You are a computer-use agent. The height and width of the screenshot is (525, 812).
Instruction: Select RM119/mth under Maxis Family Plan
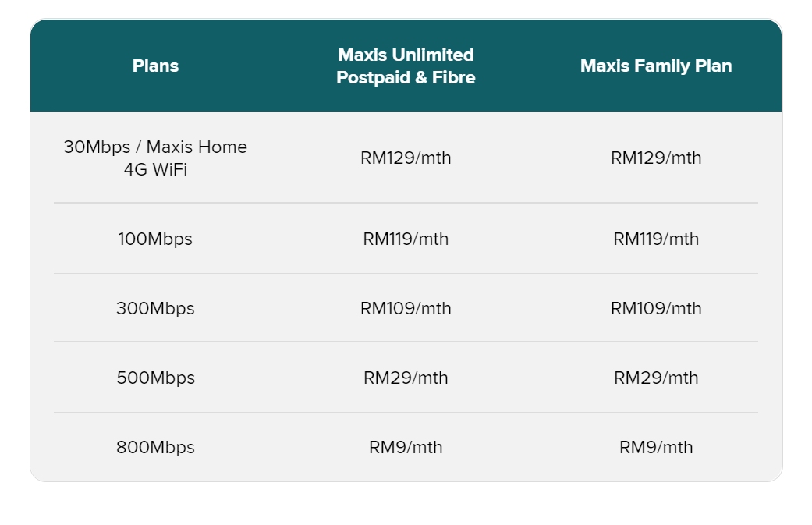pos(656,239)
